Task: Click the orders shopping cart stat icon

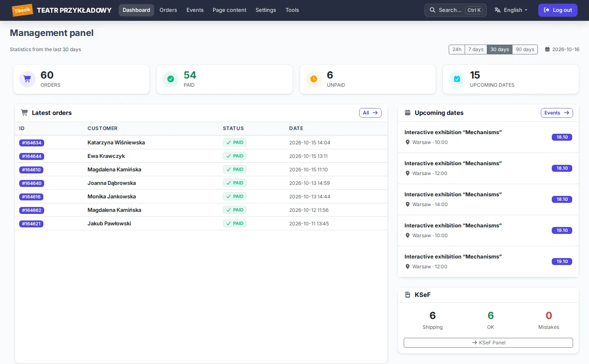Action: 27,79
